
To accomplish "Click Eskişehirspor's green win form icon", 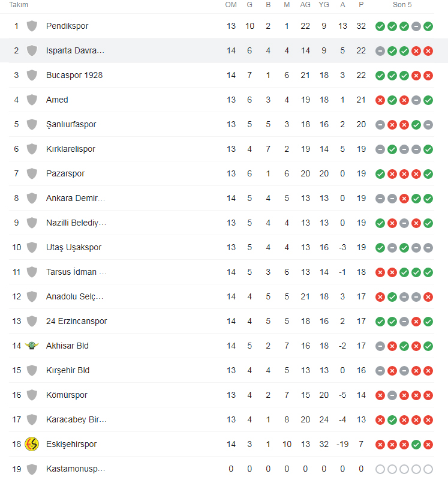I will coord(416,444).
